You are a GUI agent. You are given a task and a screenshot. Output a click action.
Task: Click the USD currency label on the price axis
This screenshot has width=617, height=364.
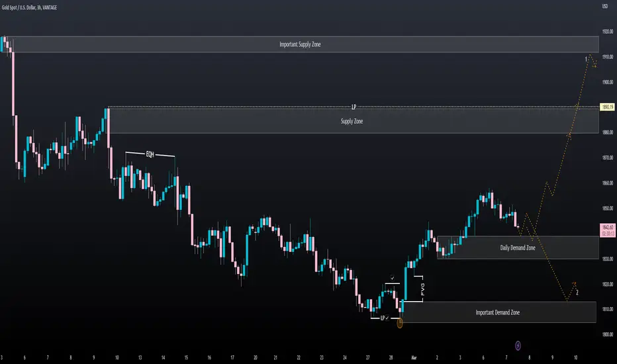click(605, 6)
